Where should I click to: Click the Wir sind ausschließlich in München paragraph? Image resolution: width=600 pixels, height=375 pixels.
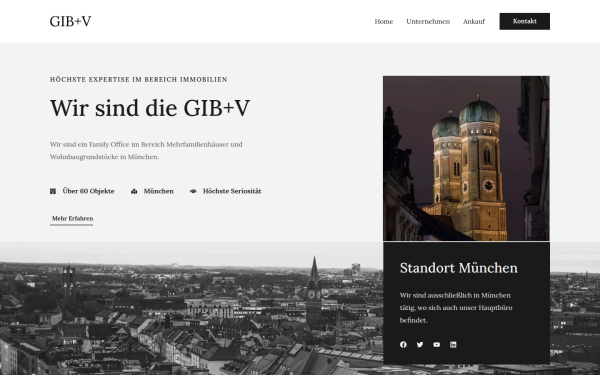pyautogui.click(x=456, y=308)
